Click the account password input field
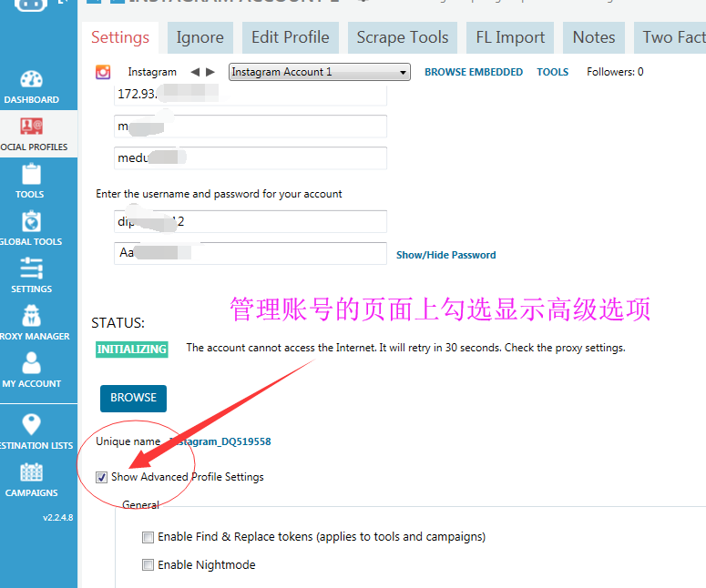The width and height of the screenshot is (706, 588). click(x=251, y=253)
